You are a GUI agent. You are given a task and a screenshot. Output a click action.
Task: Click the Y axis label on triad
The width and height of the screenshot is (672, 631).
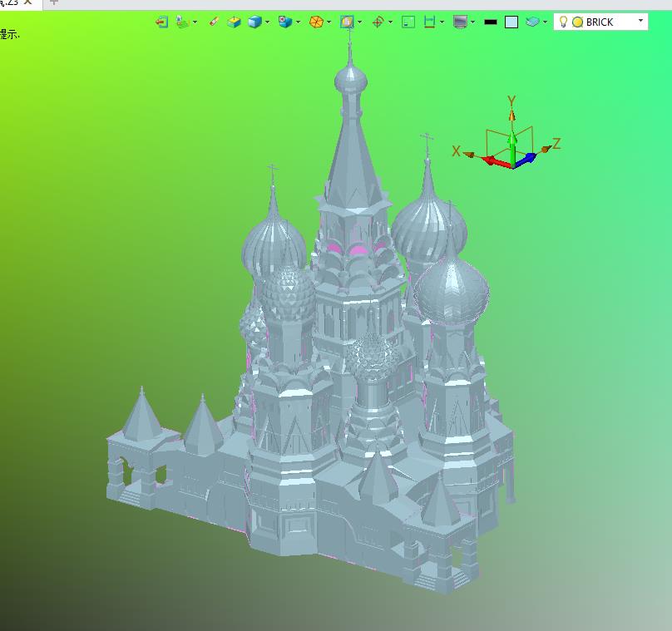[x=511, y=101]
